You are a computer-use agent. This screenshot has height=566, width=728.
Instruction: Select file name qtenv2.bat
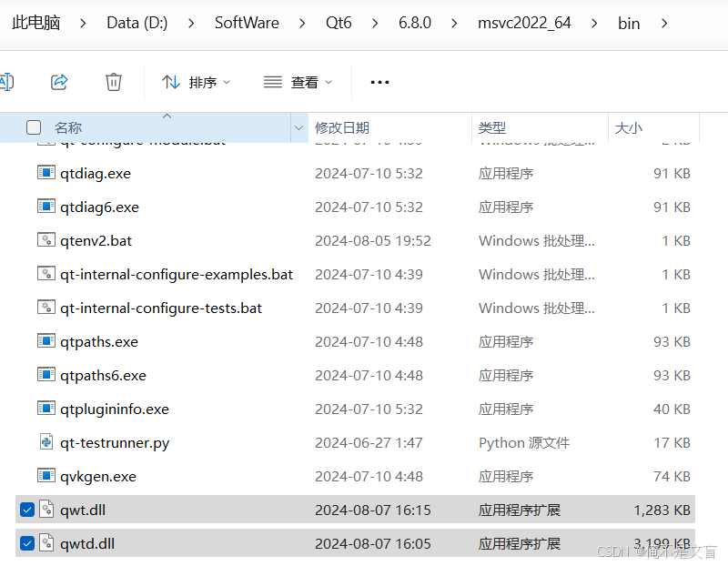[96, 240]
